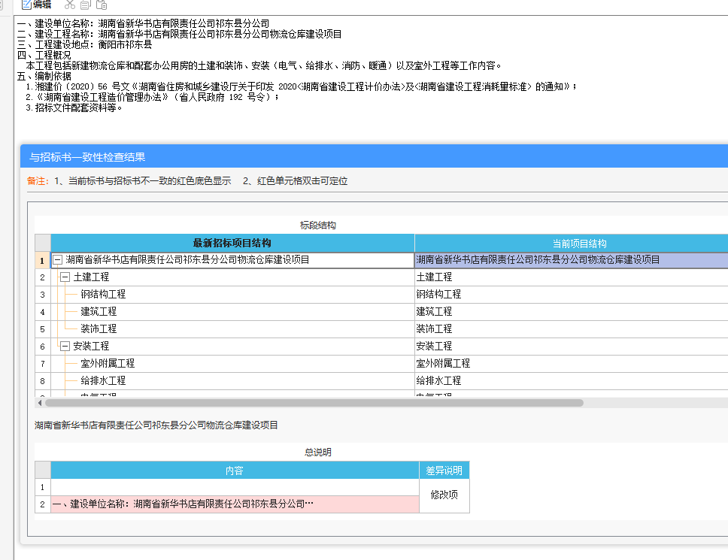Click the red-highlighted 建设单位名称 cell
Screen dimensions: 728x560
pos(235,504)
